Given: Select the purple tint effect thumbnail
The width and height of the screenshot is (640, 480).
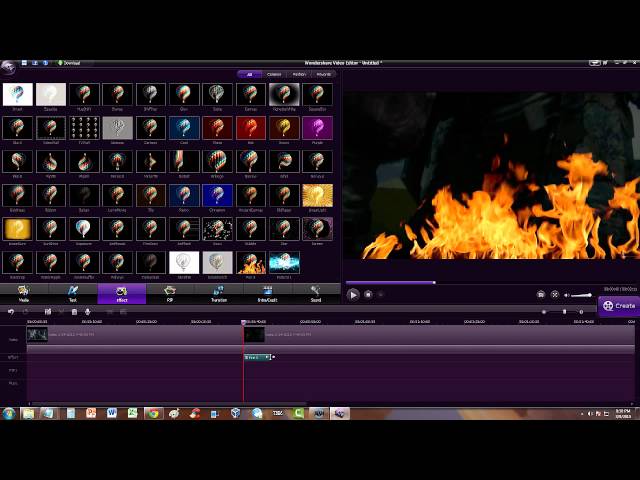Looking at the screenshot, I should (318, 128).
